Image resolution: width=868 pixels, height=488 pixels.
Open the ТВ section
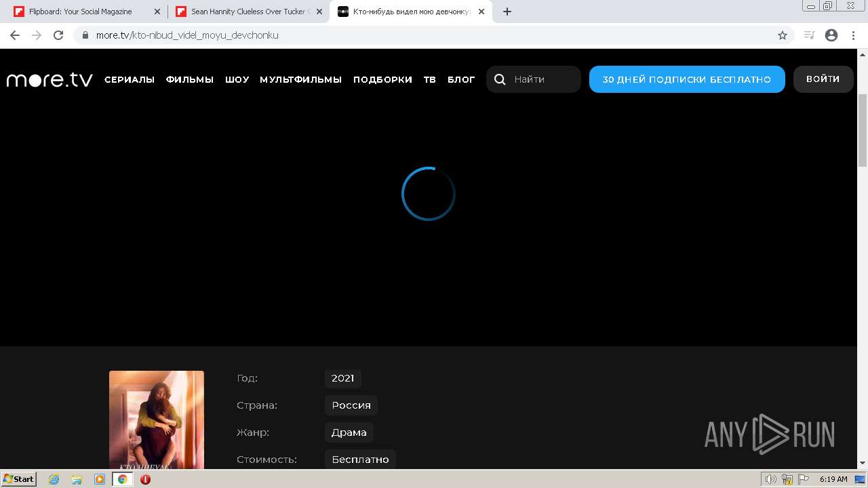click(x=430, y=79)
